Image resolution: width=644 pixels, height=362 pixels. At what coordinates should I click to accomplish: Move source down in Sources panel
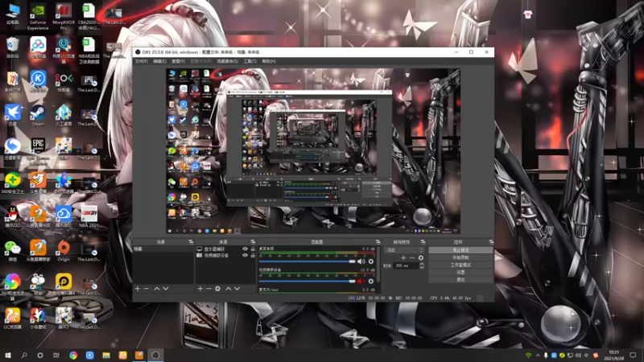click(237, 289)
